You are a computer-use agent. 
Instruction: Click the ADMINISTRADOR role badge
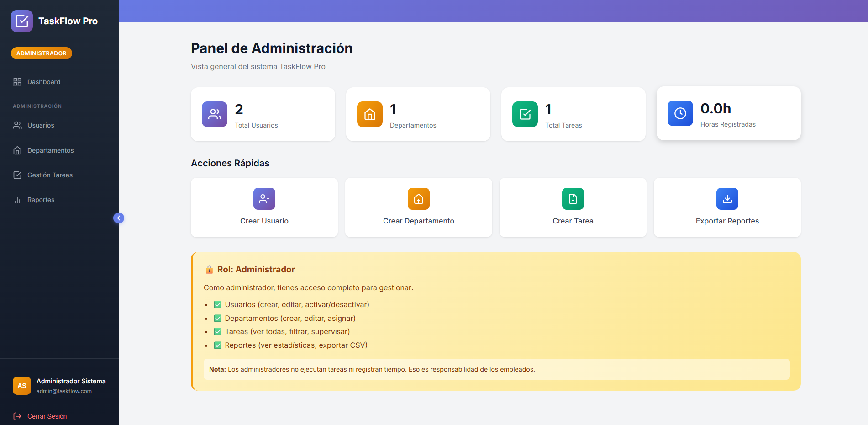[42, 53]
